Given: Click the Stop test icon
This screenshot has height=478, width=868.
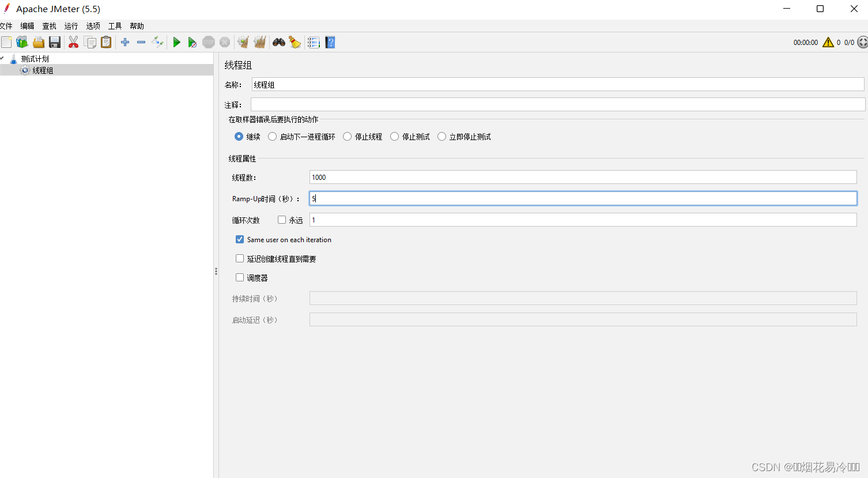Looking at the screenshot, I should (209, 42).
